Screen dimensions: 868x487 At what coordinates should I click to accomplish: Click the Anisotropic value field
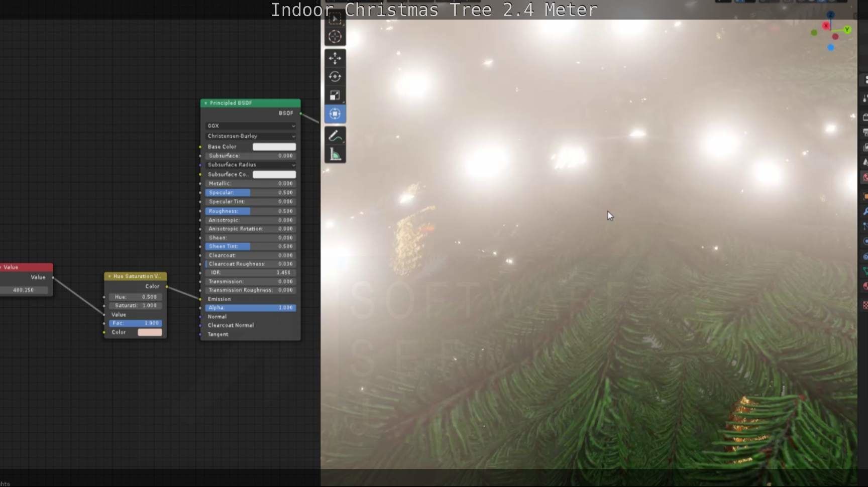point(251,220)
